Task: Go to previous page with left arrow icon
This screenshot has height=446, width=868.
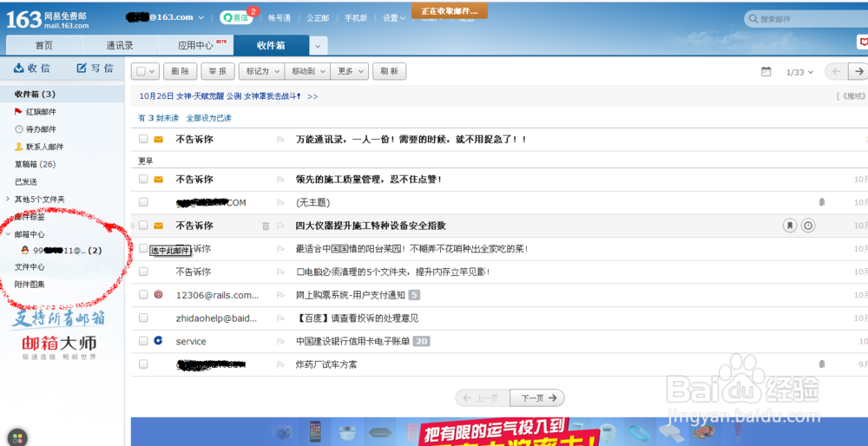Action: point(837,71)
